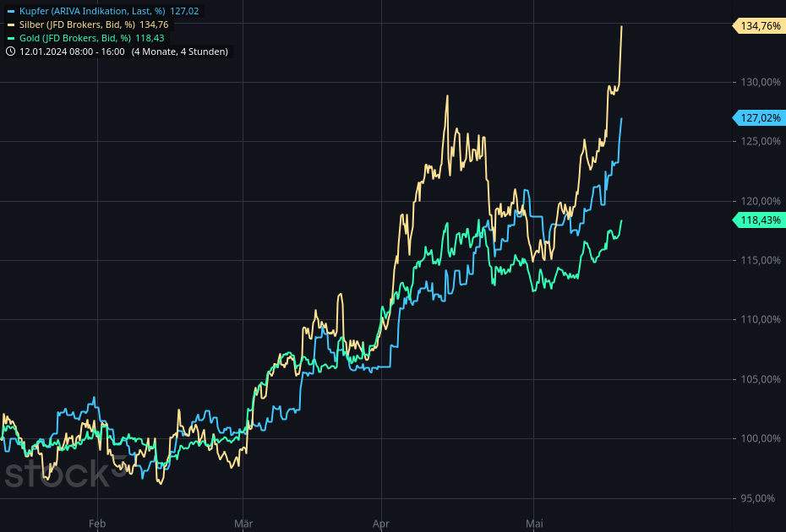Click the Mai time axis label

pyautogui.click(x=534, y=524)
